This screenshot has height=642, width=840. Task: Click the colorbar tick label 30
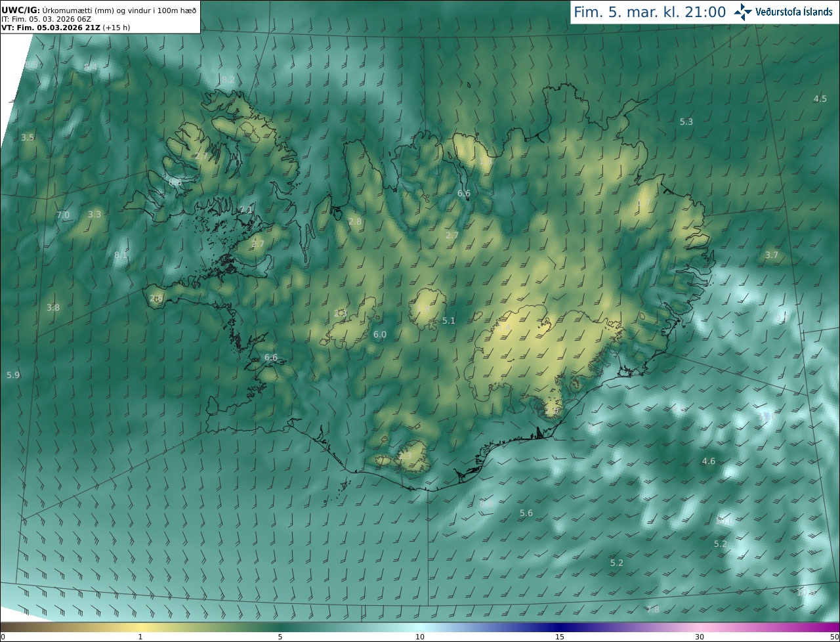click(x=700, y=637)
